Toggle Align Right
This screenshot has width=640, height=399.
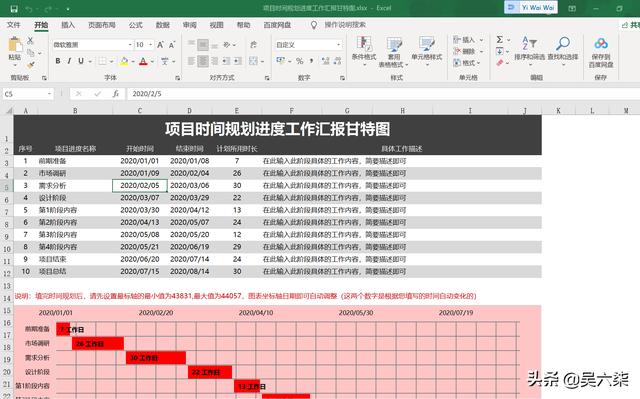coord(215,61)
